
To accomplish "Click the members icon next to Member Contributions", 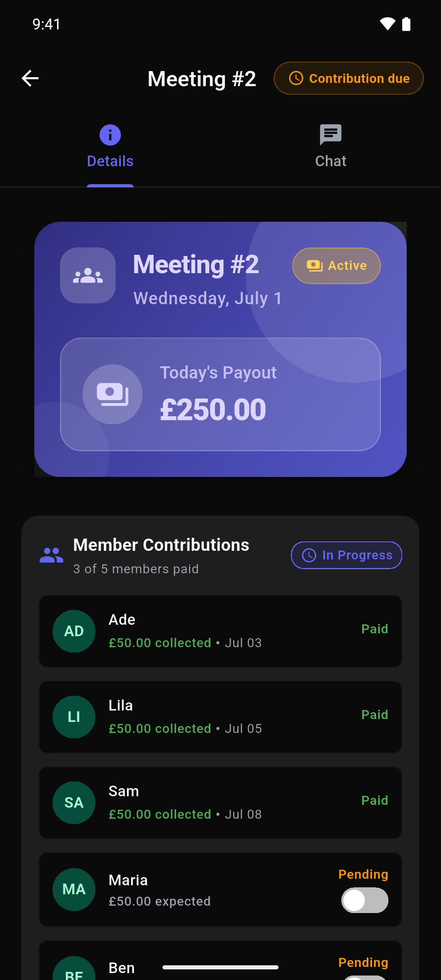I will [51, 555].
